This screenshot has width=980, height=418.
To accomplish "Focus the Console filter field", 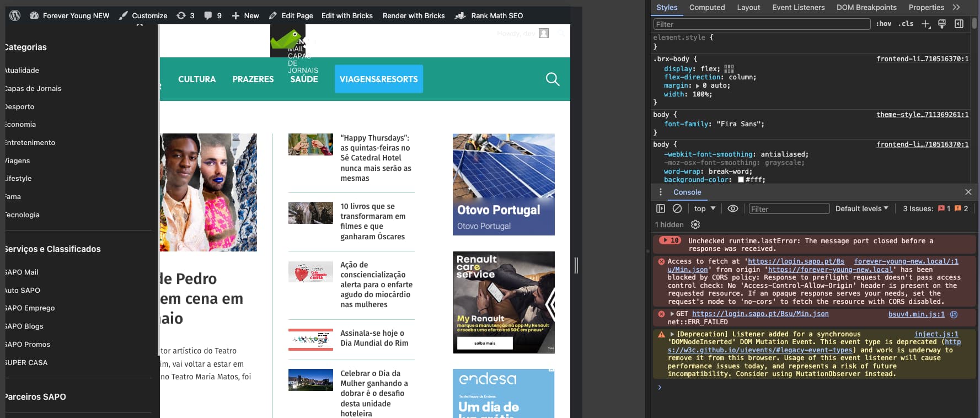I will point(789,208).
